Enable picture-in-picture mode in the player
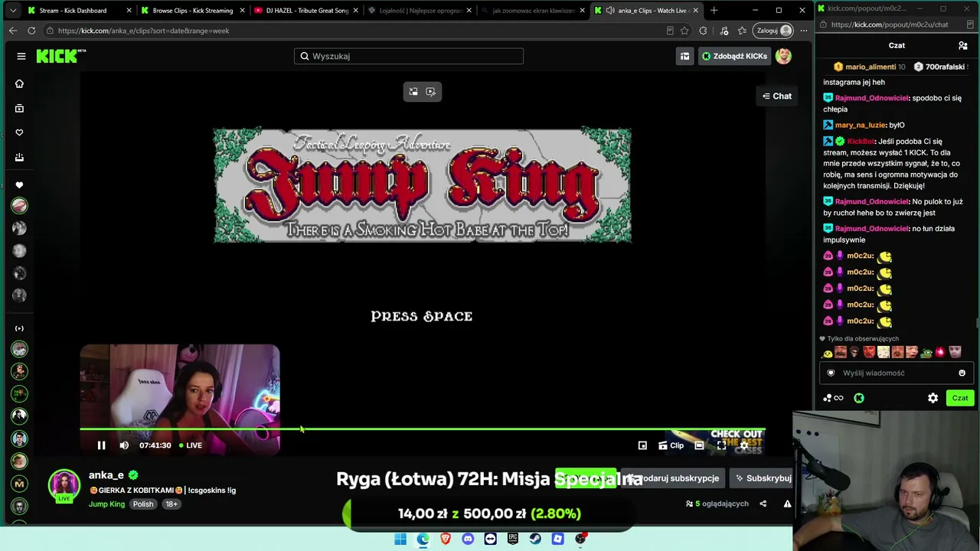 point(642,445)
